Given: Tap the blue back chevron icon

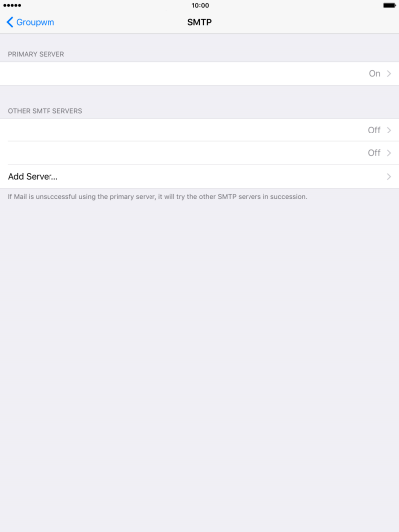Looking at the screenshot, I should click(x=10, y=22).
